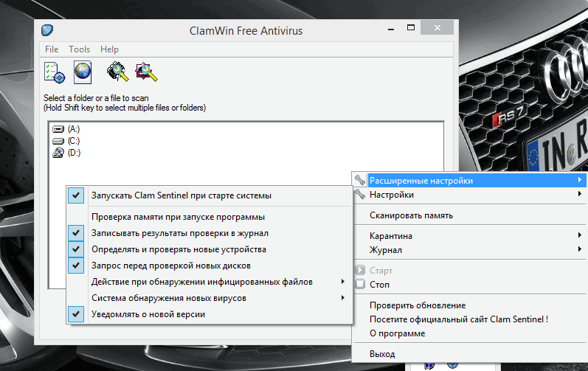Image resolution: width=588 pixels, height=371 pixels.
Task: Minimize the ClamWin Free Antivirus window
Action: pyautogui.click(x=391, y=28)
